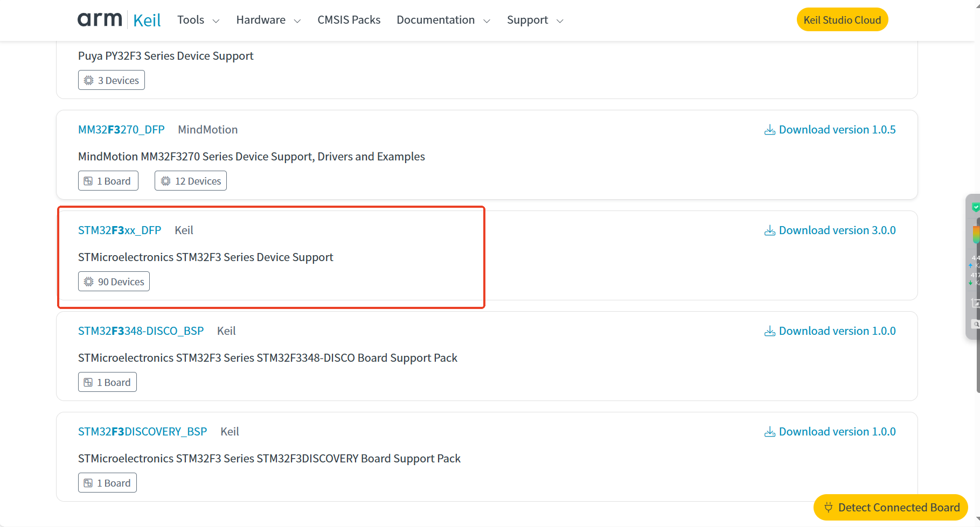Click download icon beside version 3.0.0
The height and width of the screenshot is (527, 980).
(770, 230)
